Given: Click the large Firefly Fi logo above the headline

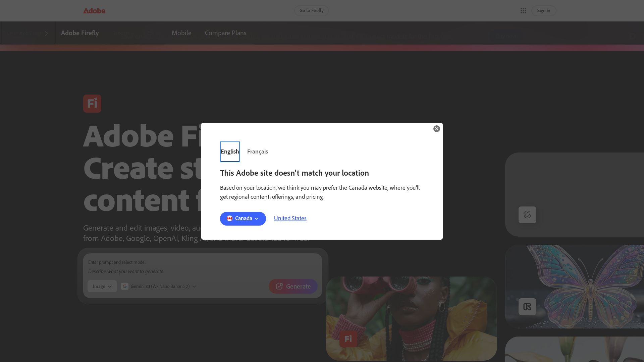Looking at the screenshot, I should [92, 104].
